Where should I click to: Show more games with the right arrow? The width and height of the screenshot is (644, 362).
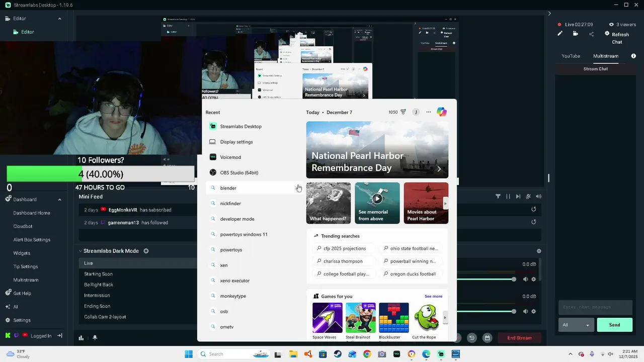point(445,318)
